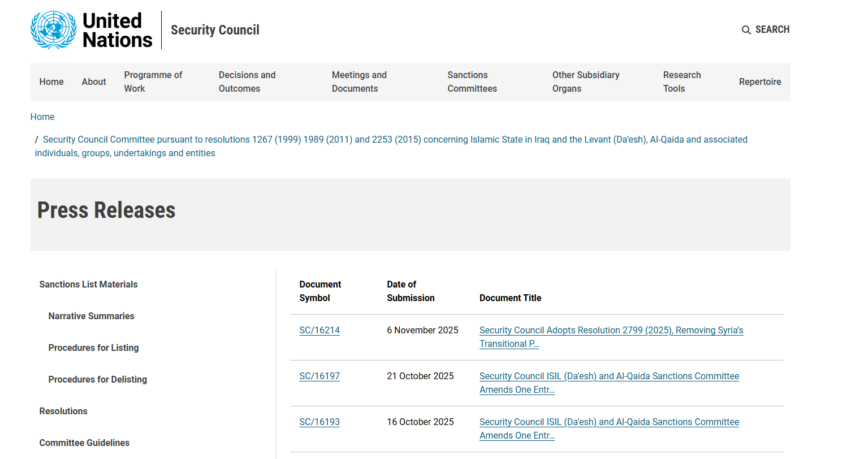Click the United Nations emblem logo
The height and width of the screenshot is (459, 868).
coord(54,30)
